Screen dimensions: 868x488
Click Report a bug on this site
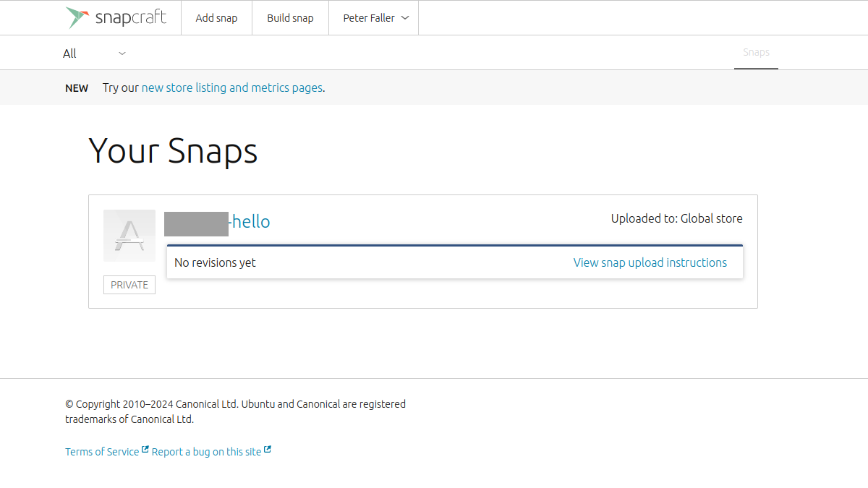click(206, 452)
